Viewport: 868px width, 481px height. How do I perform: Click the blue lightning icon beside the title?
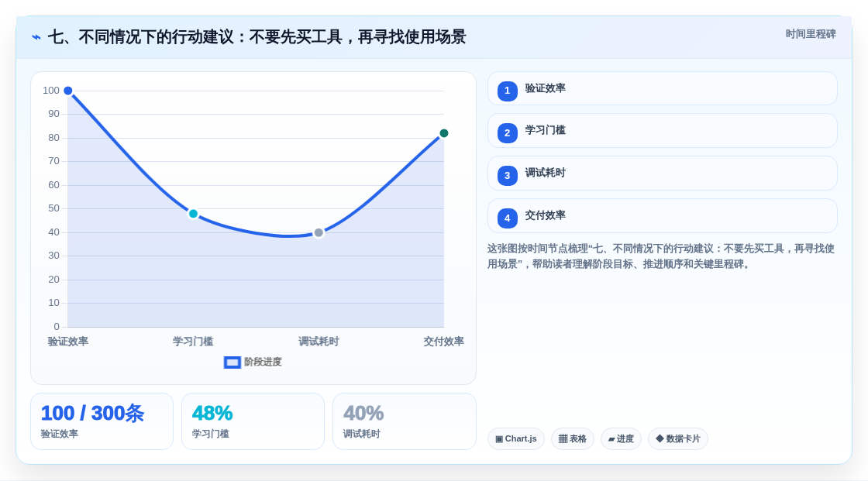[x=36, y=37]
